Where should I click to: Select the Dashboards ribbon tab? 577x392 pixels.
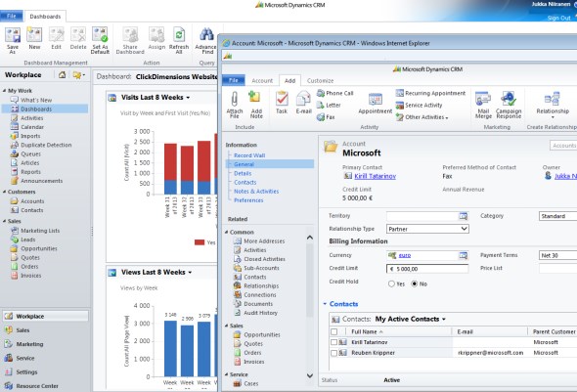tap(45, 17)
